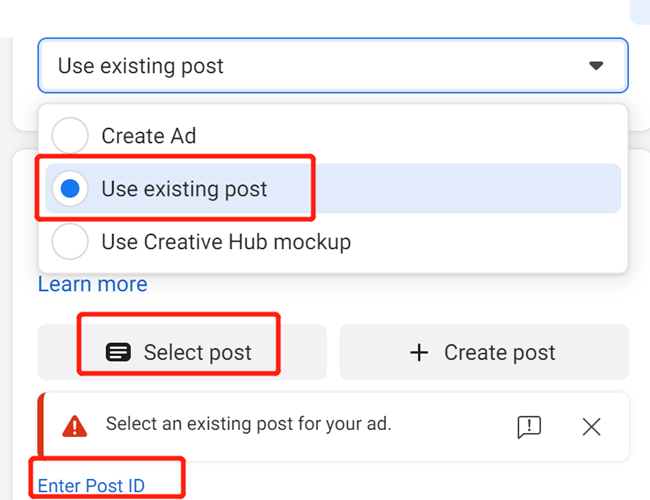The image size is (650, 500).
Task: Open the Learn more link
Action: (92, 284)
